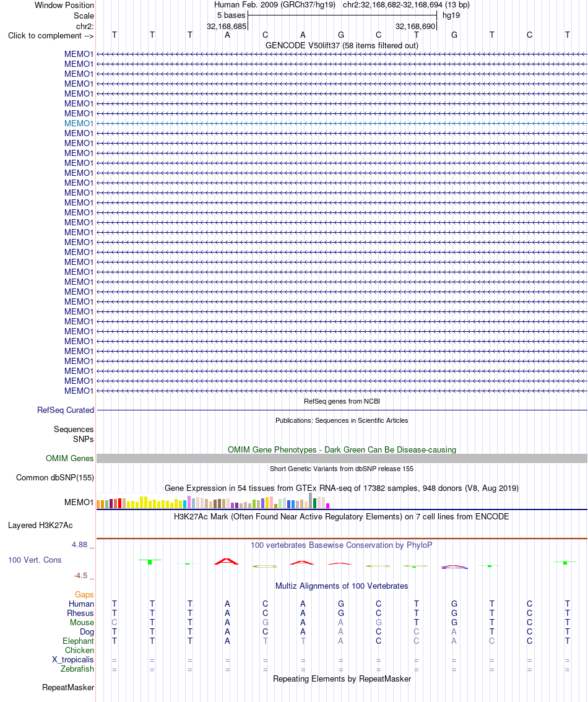588x702 pixels.
Task: Select the Dog alignment row label
Action: point(87,632)
